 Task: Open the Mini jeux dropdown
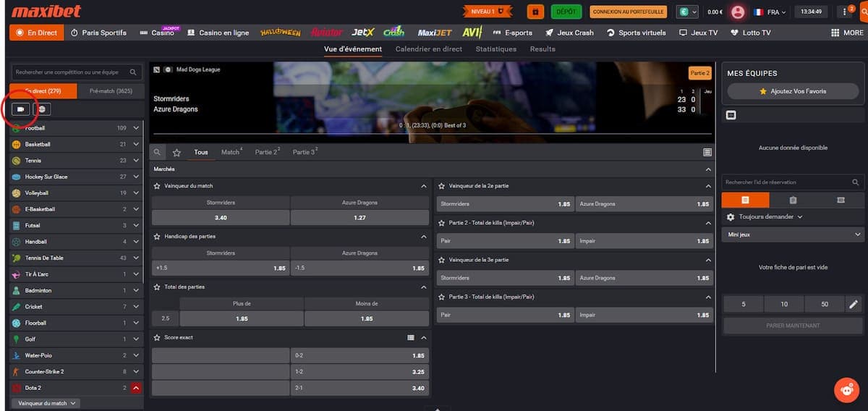pyautogui.click(x=793, y=234)
